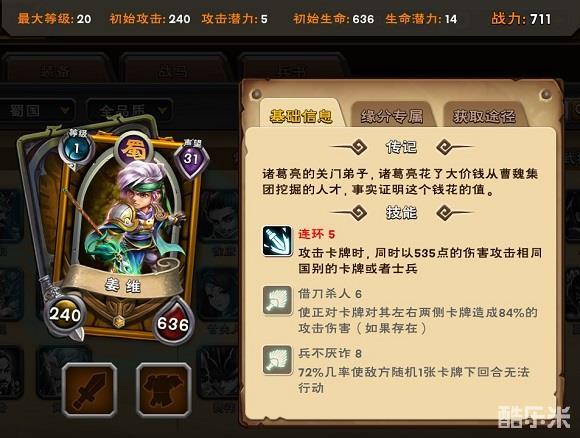
Task: Tap the 蜀 faction emblem on card
Action: coord(134,150)
